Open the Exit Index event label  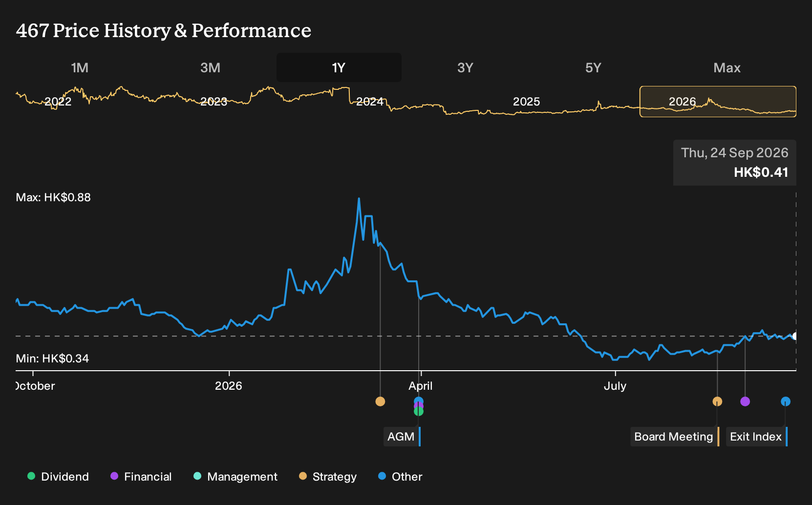click(757, 437)
